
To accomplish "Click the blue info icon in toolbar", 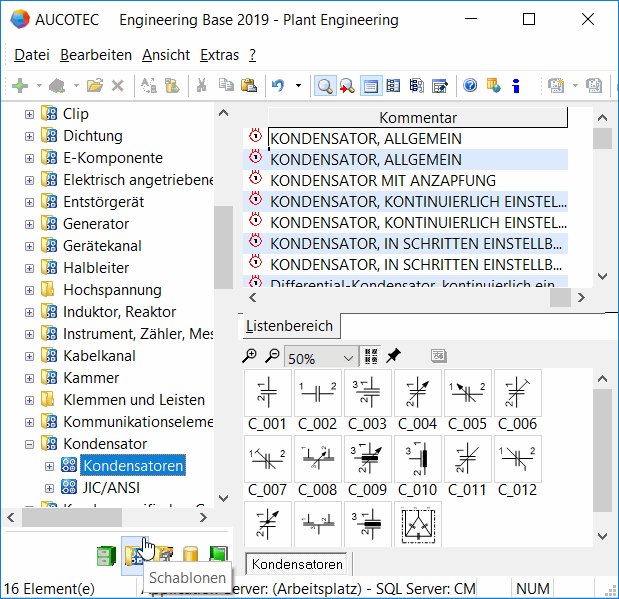I will [516, 86].
